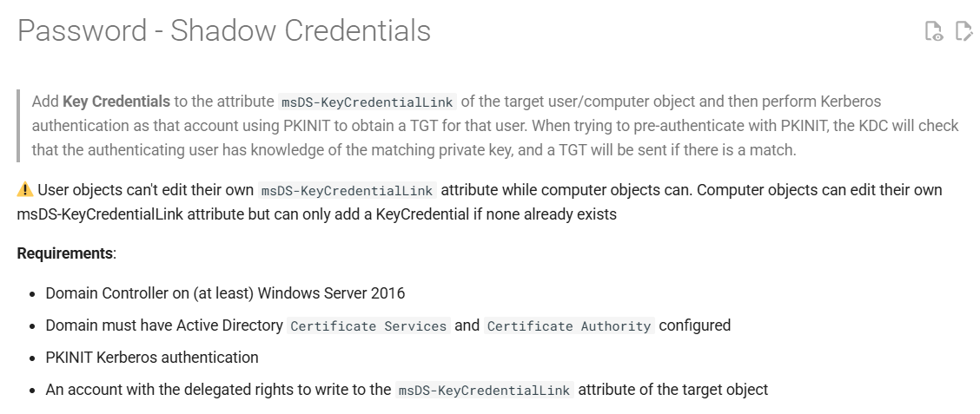This screenshot has height=414, width=980.
Task: Click the gray blockquote left border bar
Action: (18, 126)
